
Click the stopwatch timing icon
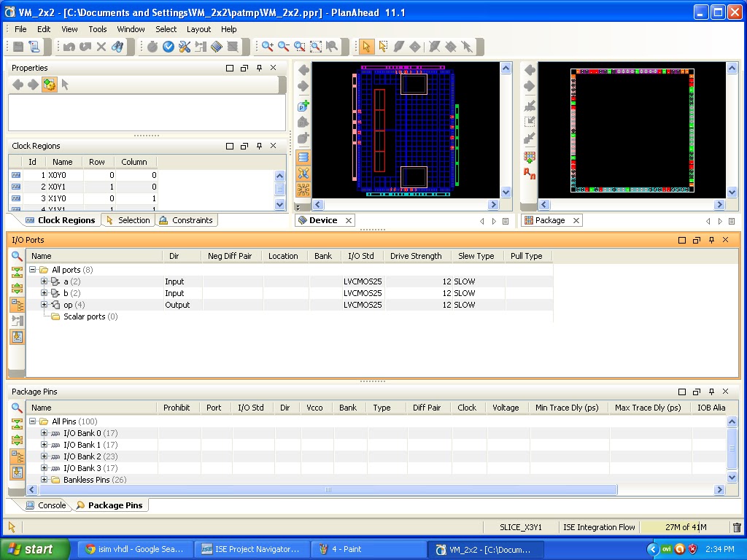(152, 46)
